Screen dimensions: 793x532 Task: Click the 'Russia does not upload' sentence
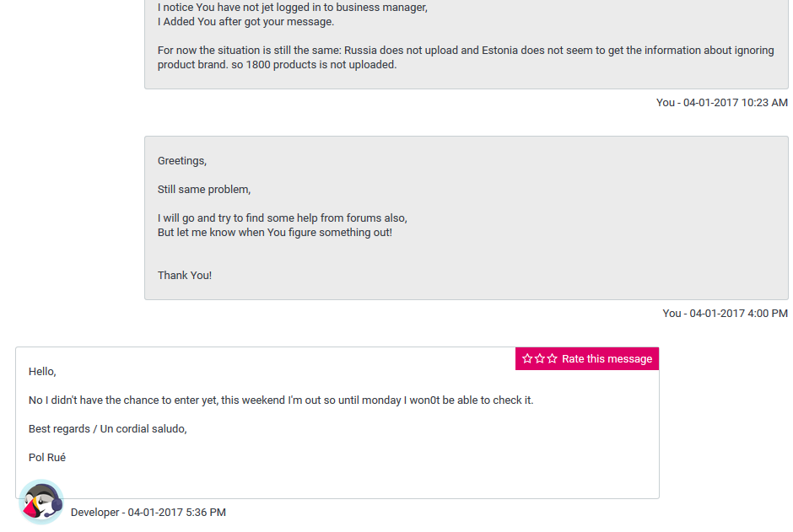pyautogui.click(x=466, y=51)
